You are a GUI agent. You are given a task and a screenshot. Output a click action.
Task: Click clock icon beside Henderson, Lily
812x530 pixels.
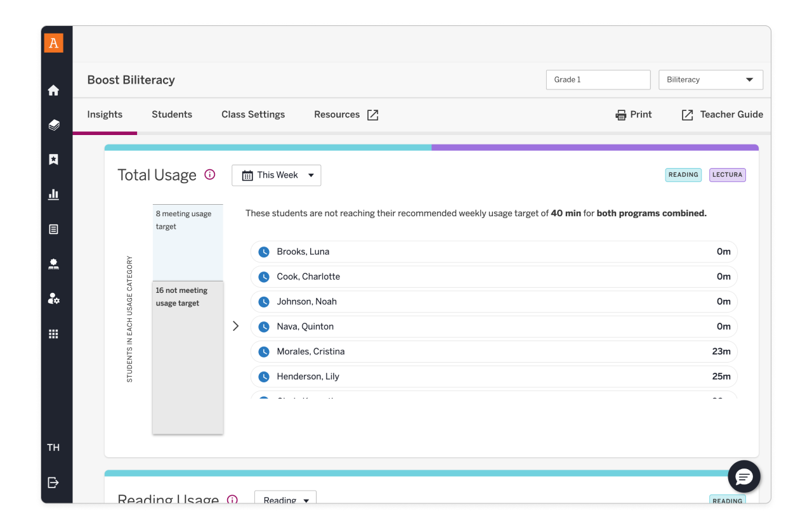coord(264,377)
